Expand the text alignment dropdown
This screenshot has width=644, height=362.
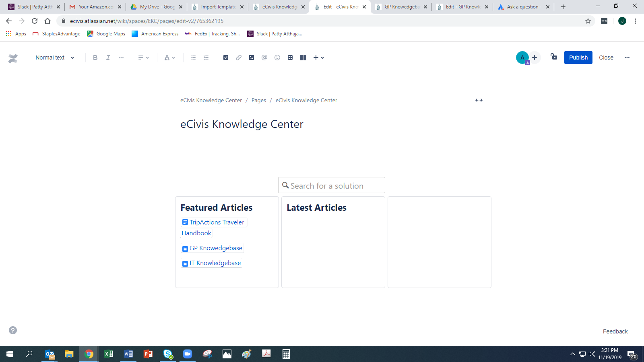(144, 58)
